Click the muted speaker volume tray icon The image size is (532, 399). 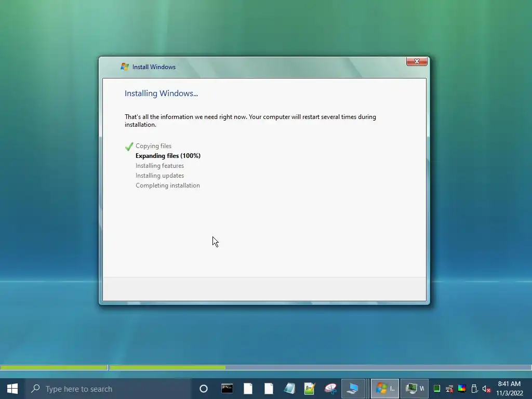486,389
